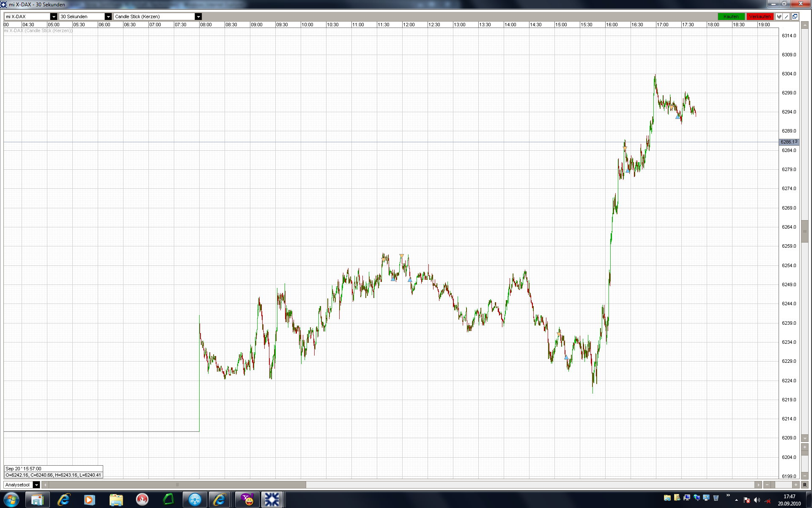
Task: Click the green Kaufen button
Action: [x=731, y=17]
